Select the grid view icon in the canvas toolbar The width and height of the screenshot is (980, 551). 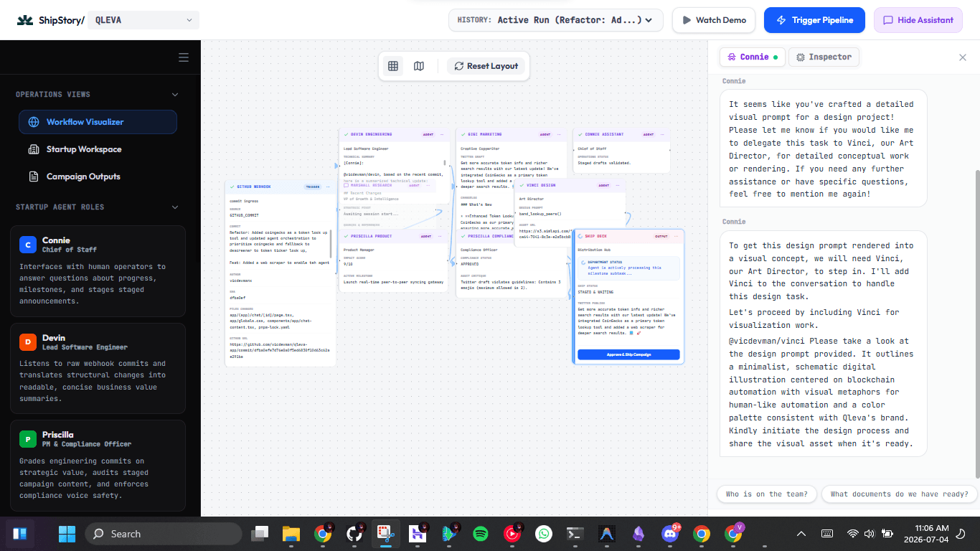coord(393,66)
